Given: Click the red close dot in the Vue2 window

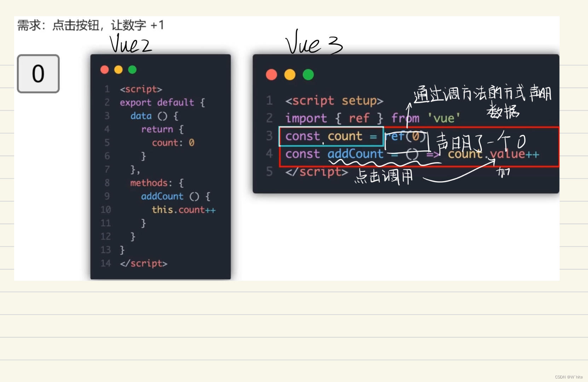Looking at the screenshot, I should [104, 70].
